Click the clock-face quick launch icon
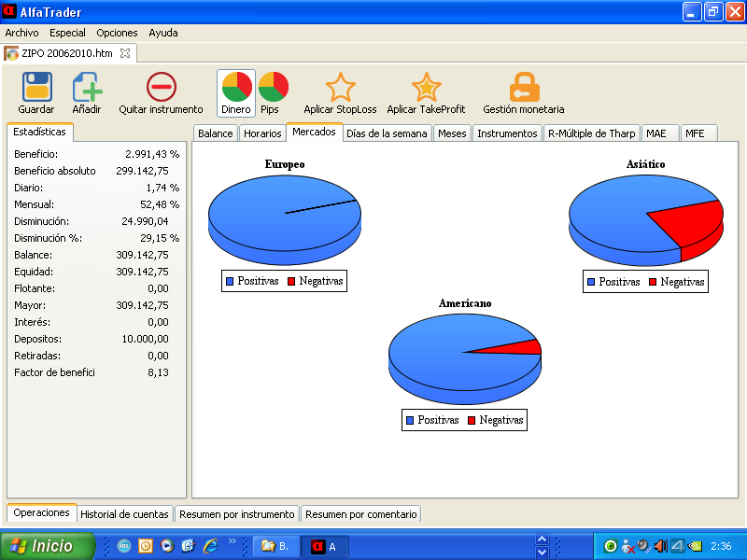 pos(146,546)
